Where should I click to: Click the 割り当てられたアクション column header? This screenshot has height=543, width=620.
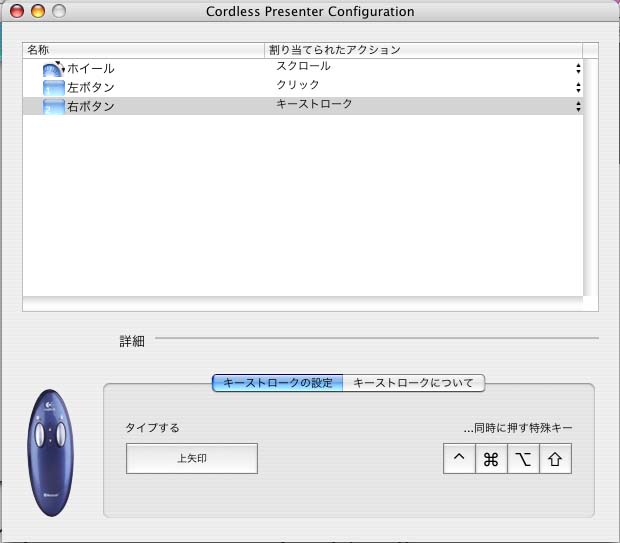[x=423, y=50]
